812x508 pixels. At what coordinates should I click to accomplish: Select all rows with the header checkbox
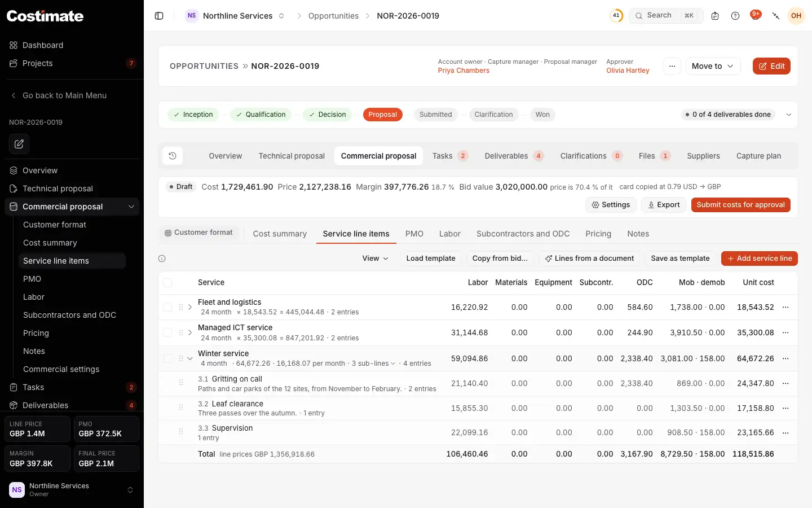click(167, 283)
